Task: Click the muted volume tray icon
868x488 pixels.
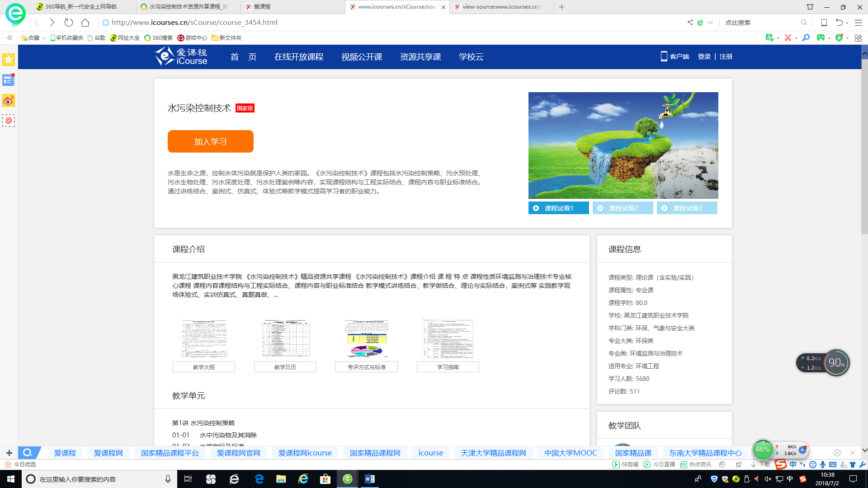Action: (768, 479)
